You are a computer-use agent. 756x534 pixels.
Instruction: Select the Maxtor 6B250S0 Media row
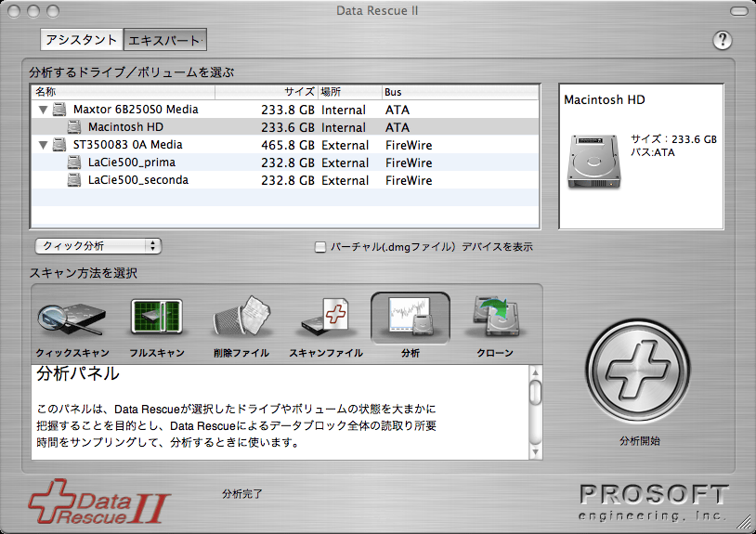point(285,110)
